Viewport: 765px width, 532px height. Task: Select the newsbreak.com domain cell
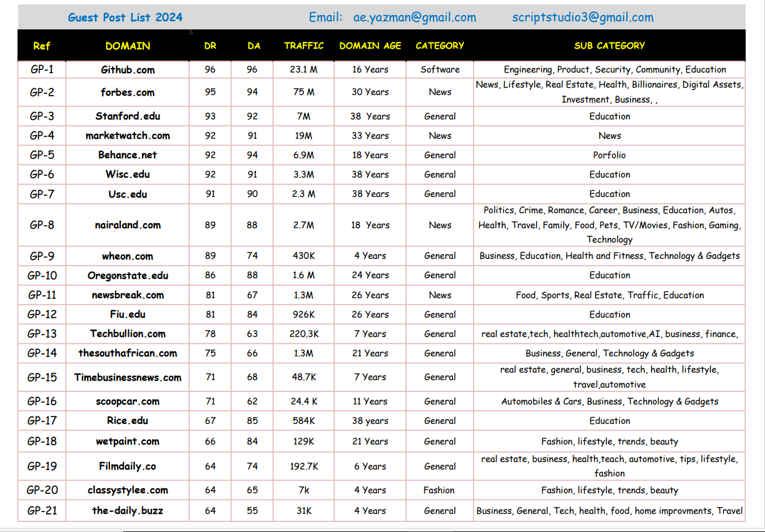[128, 295]
